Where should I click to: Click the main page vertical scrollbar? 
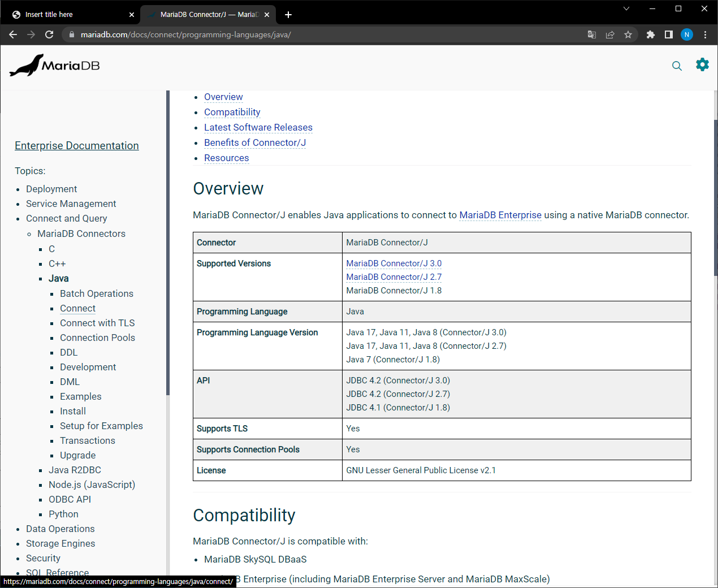[716, 198]
